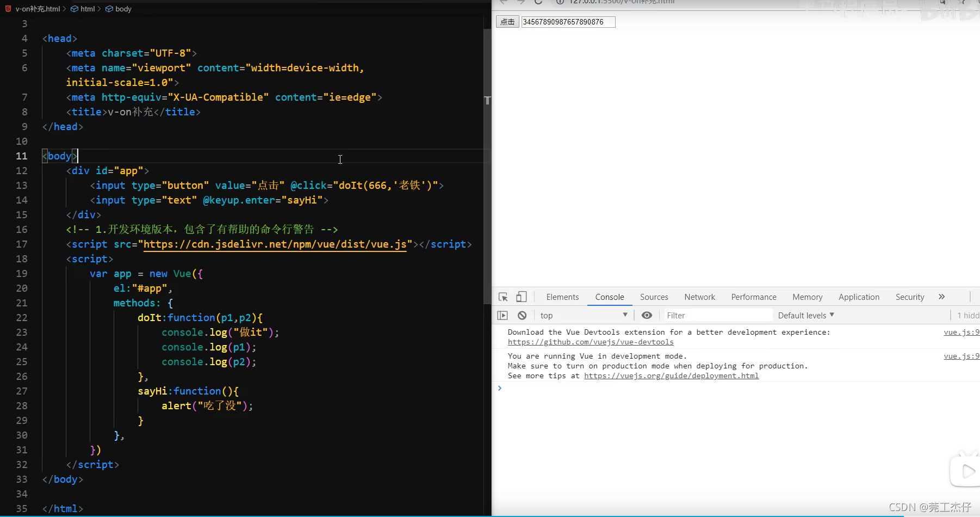Viewport: 980px width, 517px height.
Task: Switch to the Memory tab
Action: (x=808, y=297)
